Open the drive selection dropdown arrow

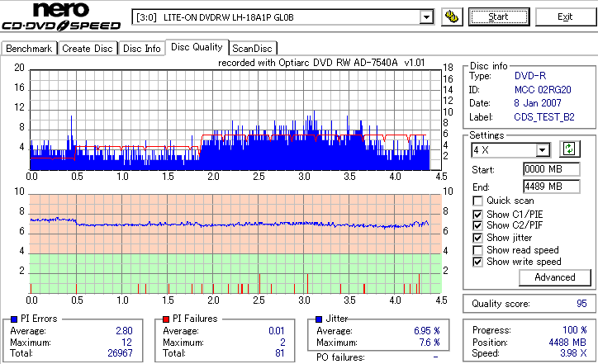(426, 17)
